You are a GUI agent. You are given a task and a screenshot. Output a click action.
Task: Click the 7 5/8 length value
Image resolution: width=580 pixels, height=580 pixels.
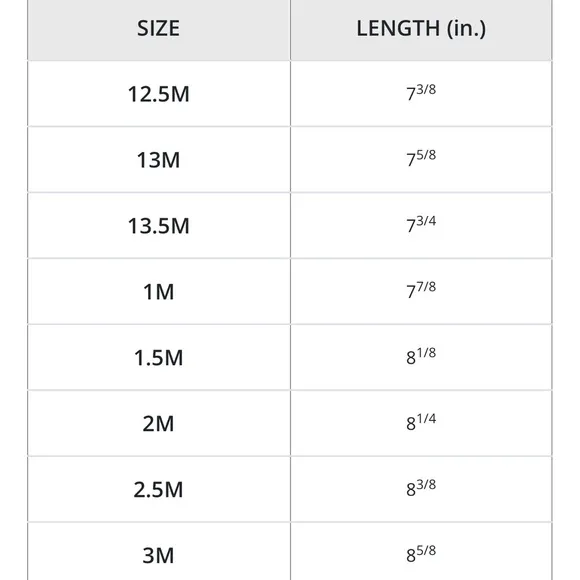coord(421,158)
